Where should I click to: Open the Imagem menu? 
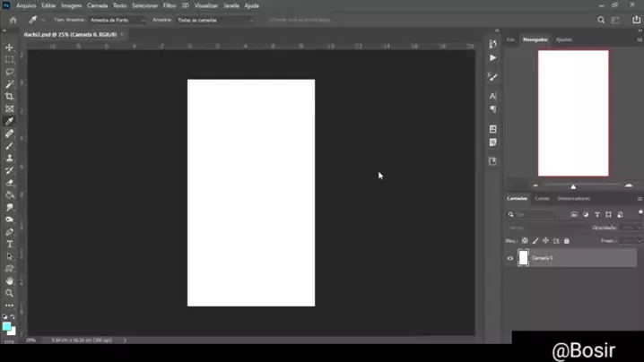click(x=72, y=5)
